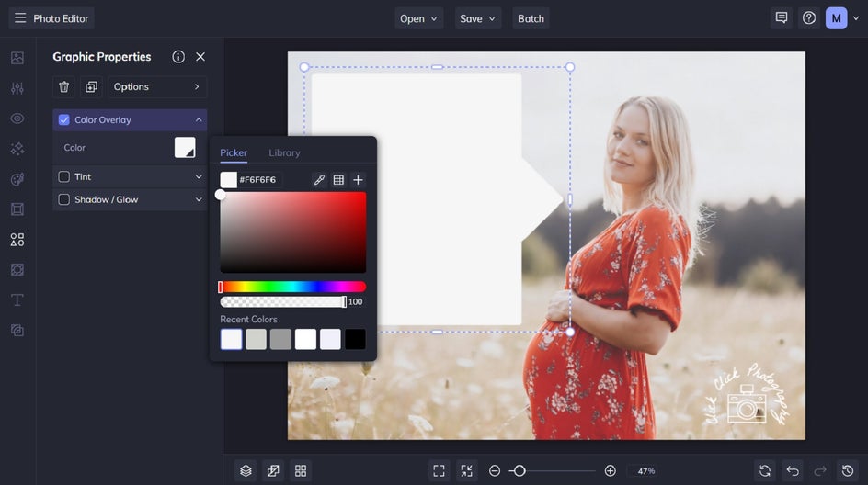Screen dimensions: 868x485
Task: Undo the last action
Action: pyautogui.click(x=793, y=470)
